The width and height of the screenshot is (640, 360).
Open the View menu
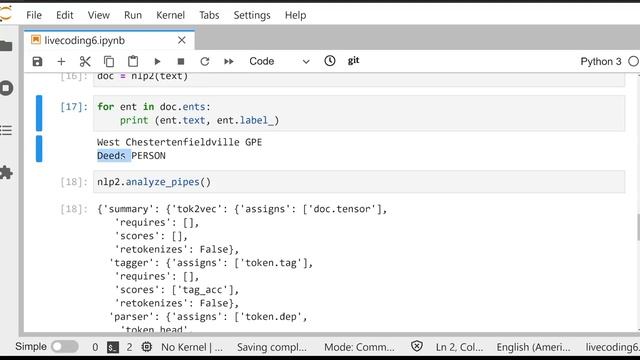[x=98, y=15]
